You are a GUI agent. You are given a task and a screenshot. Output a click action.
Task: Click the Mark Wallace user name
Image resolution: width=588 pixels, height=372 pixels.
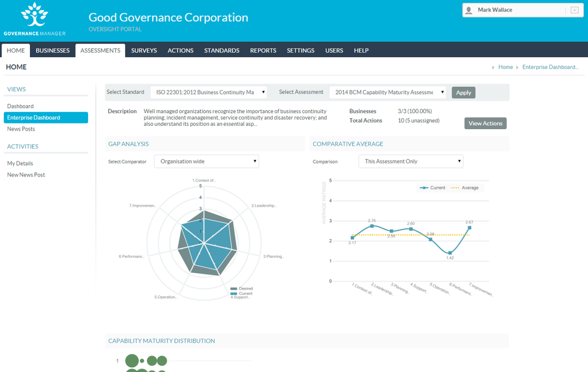[x=495, y=10]
